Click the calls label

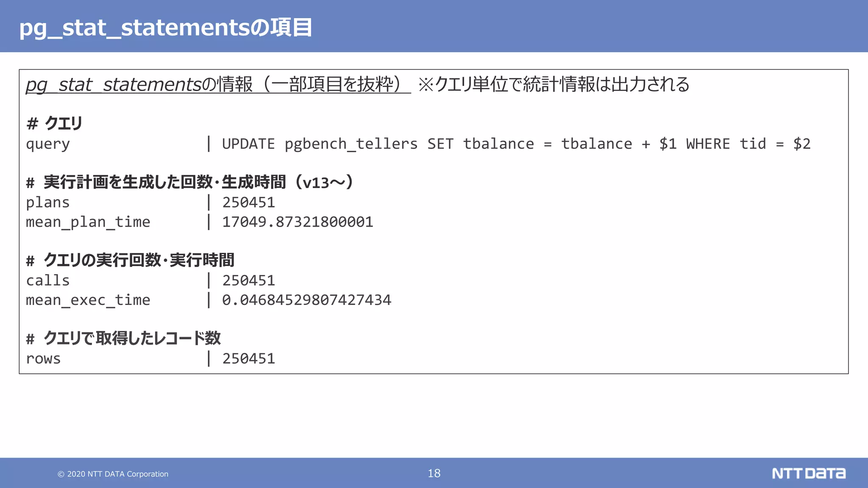click(48, 280)
